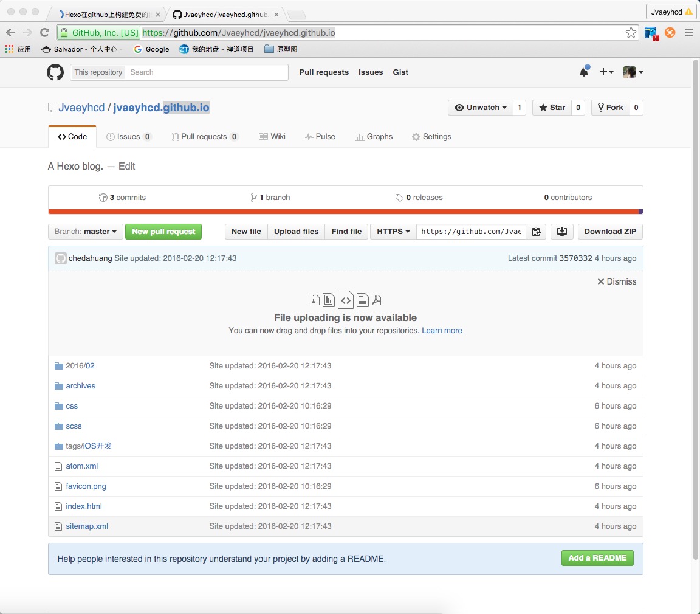Open the Chrome apps grid bookmark
The height and width of the screenshot is (614, 700).
(x=18, y=49)
